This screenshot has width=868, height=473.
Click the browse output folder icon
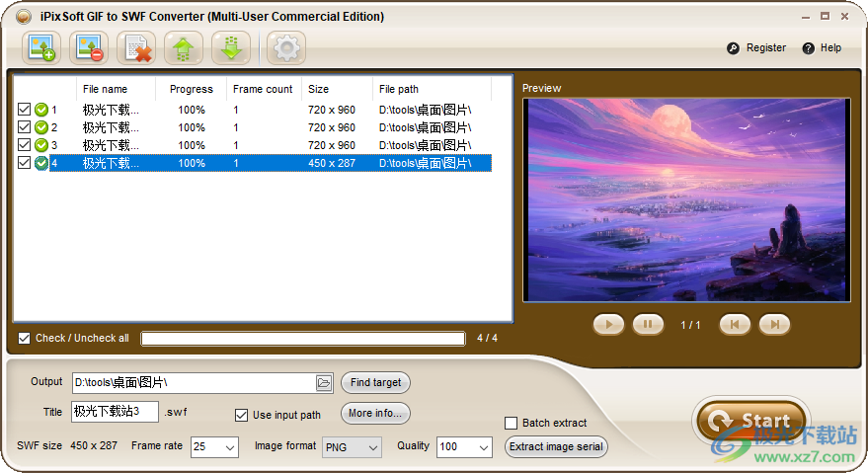[x=324, y=383]
